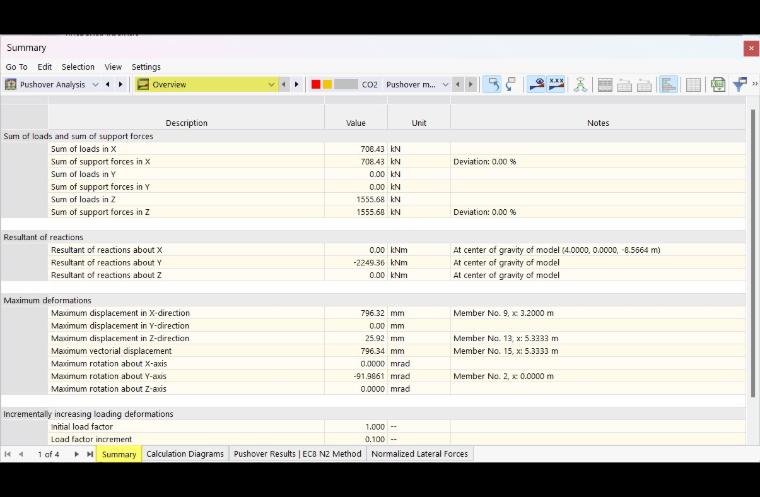Select previous load case arrow after Pushover m...
760x497 pixels.
click(458, 84)
